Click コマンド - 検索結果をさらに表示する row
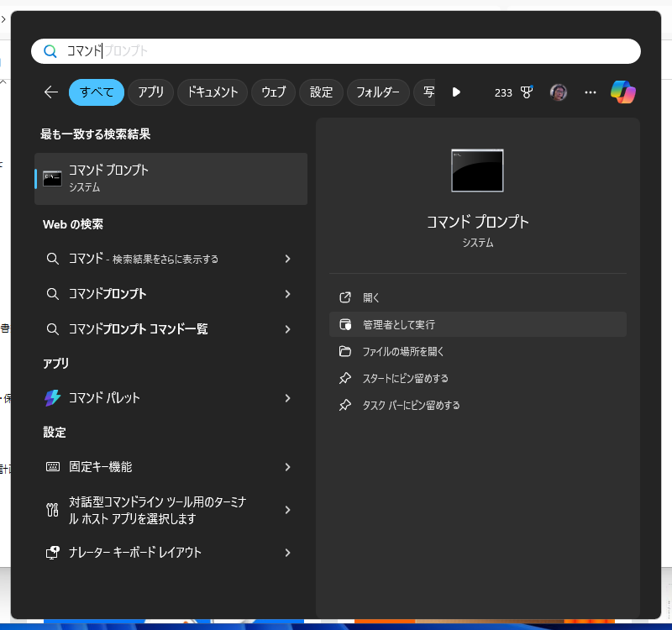Image resolution: width=672 pixels, height=630 pixels. click(x=171, y=259)
